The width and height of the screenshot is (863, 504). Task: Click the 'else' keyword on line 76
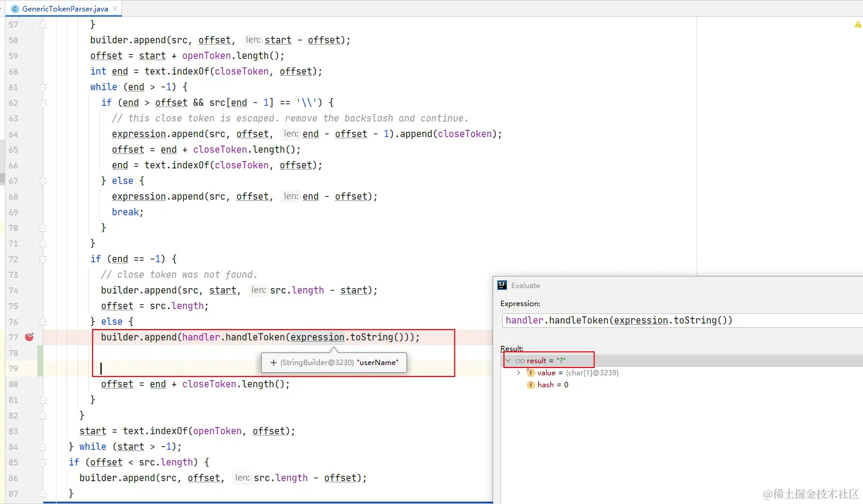(112, 322)
